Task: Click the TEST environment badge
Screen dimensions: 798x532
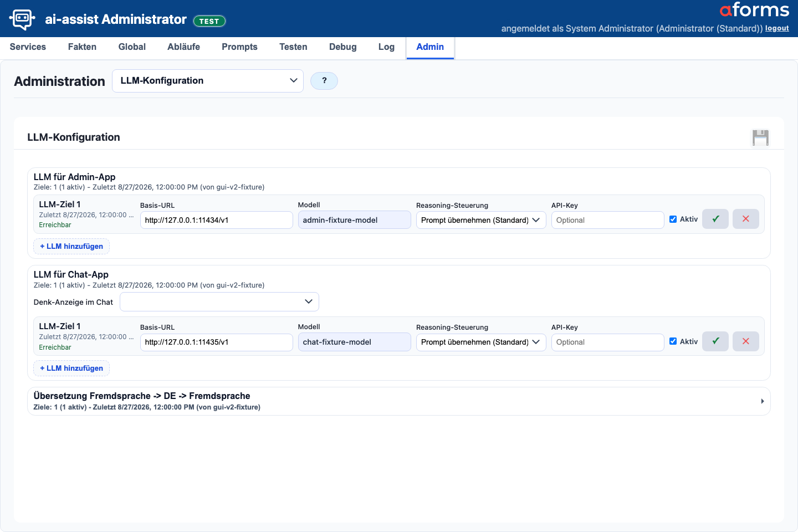Action: [x=209, y=21]
